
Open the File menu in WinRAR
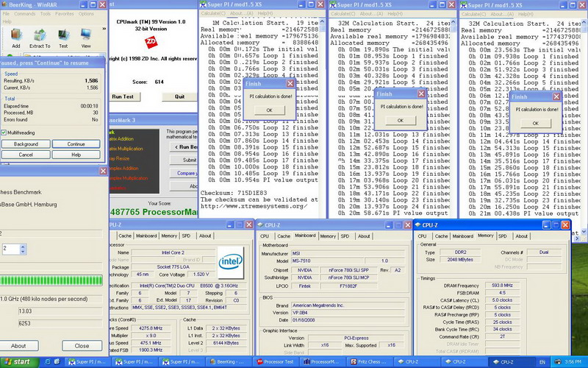(x=6, y=13)
